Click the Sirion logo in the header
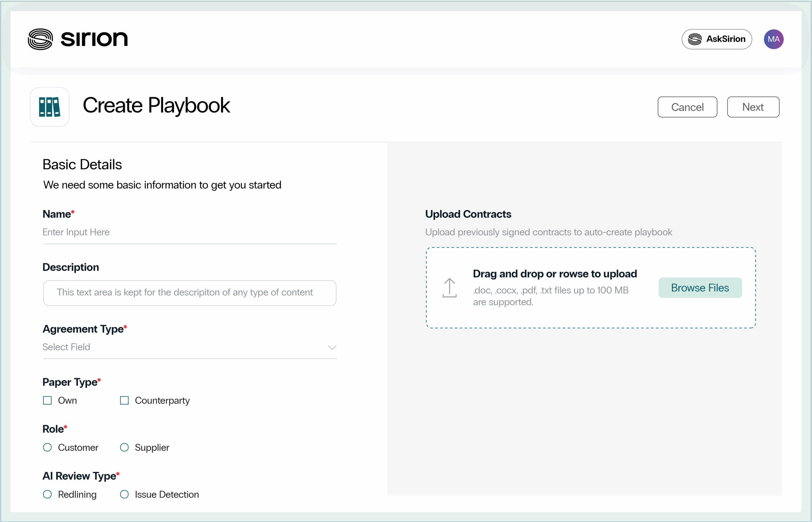Screen dimensions: 812x522 pyautogui.click(x=77, y=39)
